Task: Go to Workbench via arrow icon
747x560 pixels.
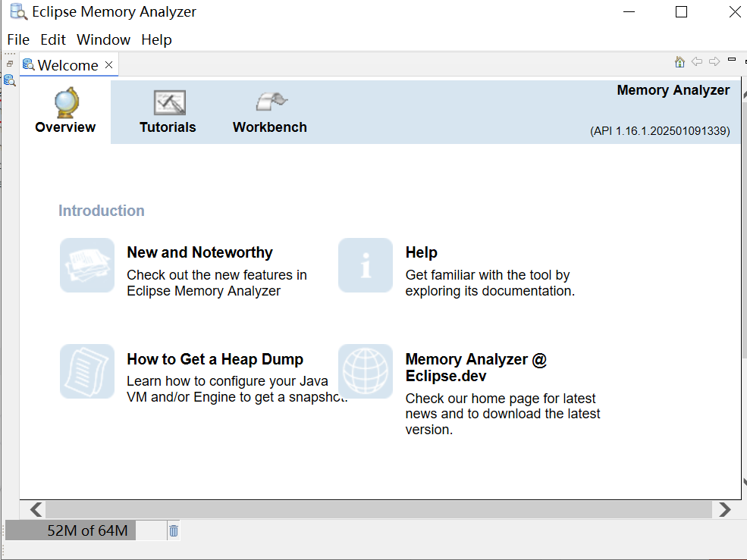Action: [271, 102]
